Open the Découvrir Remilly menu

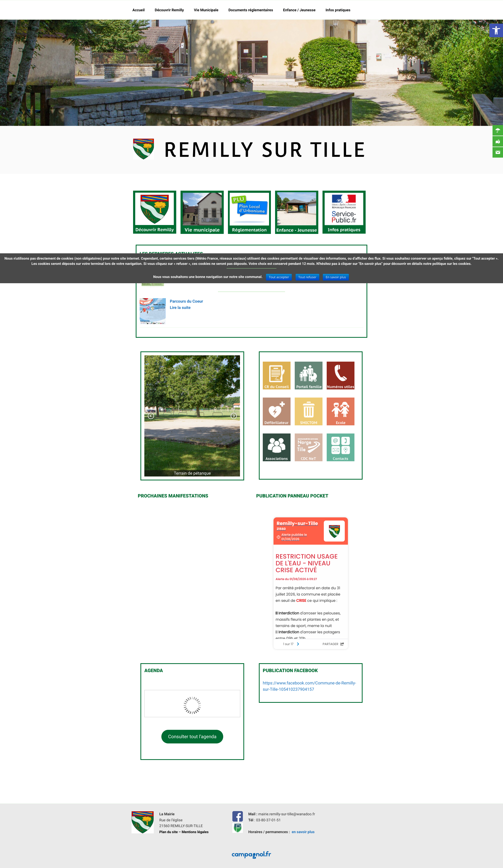pos(169,10)
